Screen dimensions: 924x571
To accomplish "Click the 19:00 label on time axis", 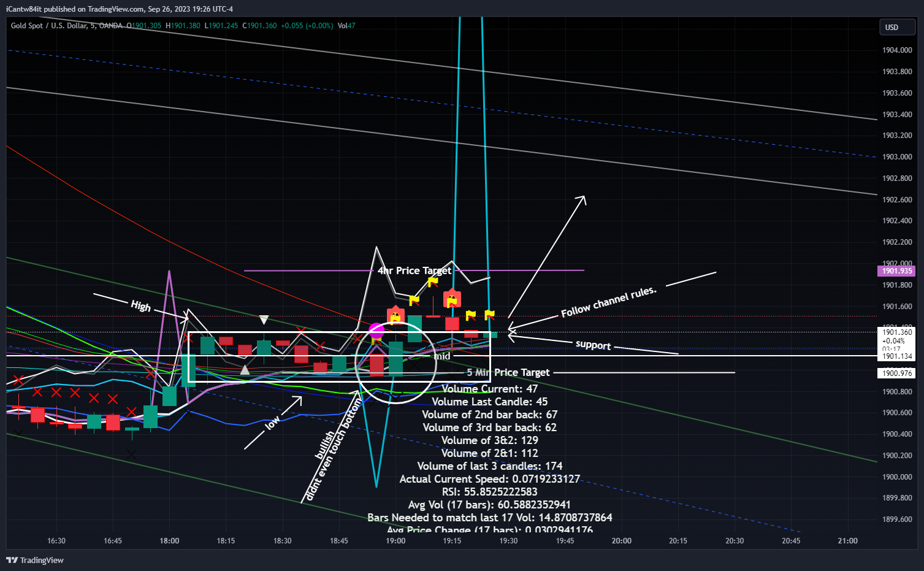I will (x=395, y=541).
